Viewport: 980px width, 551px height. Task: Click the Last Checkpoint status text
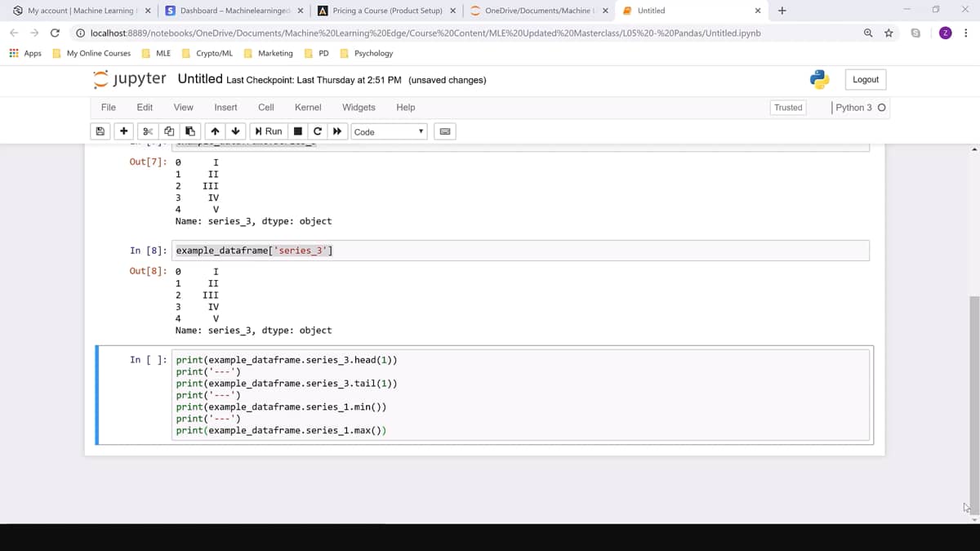(x=314, y=80)
